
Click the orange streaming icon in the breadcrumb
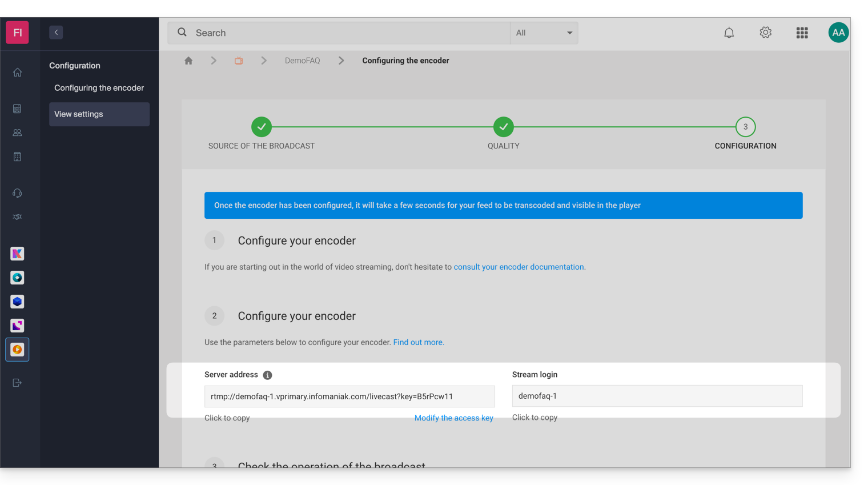pos(239,61)
